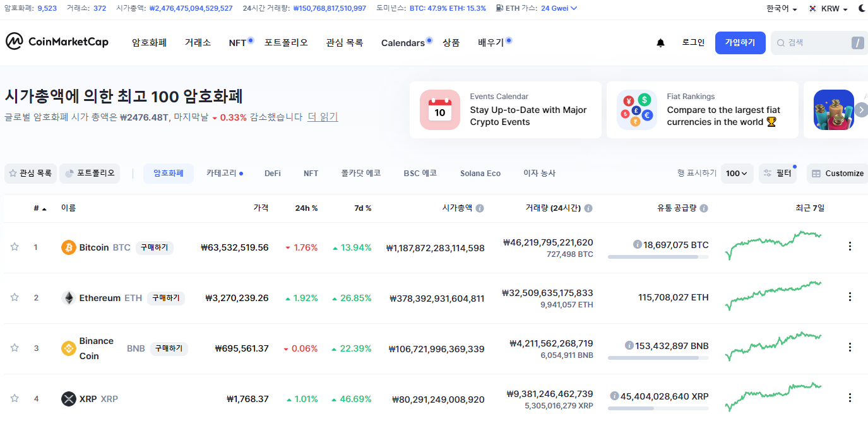Open Bitcoin row three-dot menu
The image size is (868, 421).
pos(850,246)
